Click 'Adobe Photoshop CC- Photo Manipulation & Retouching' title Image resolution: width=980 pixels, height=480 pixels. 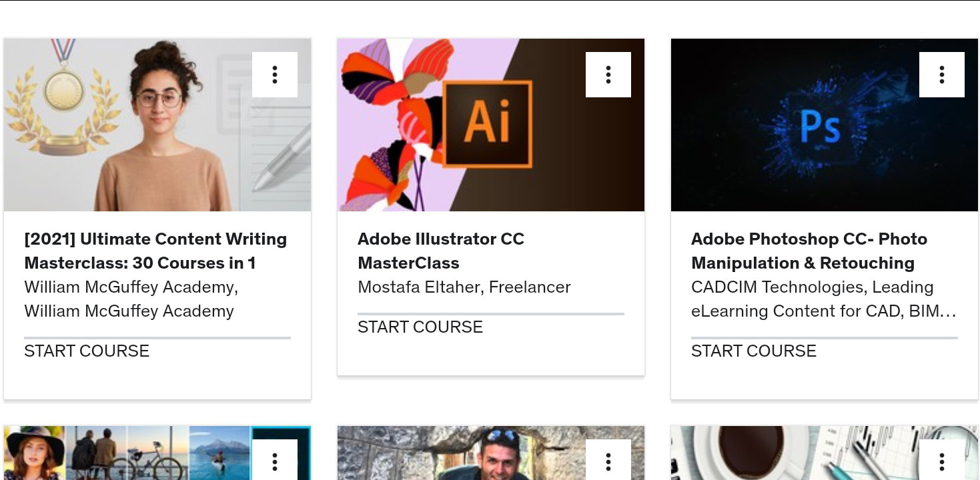click(809, 251)
